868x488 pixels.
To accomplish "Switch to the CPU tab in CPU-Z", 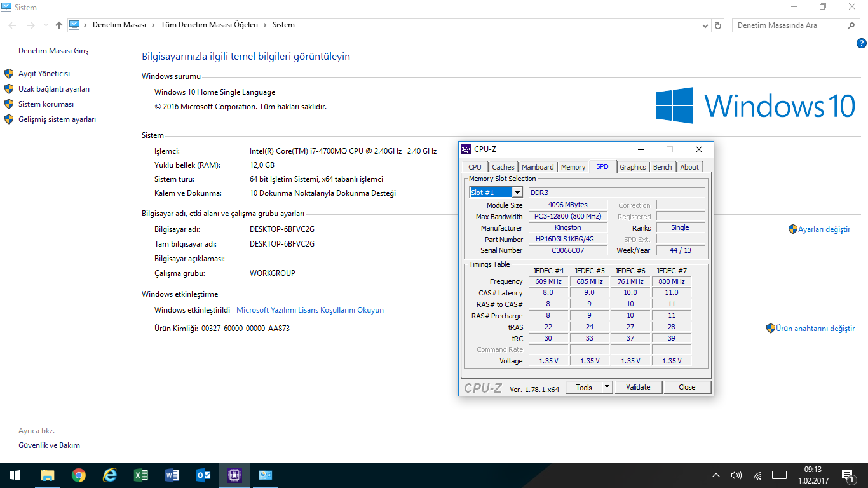I will [475, 167].
